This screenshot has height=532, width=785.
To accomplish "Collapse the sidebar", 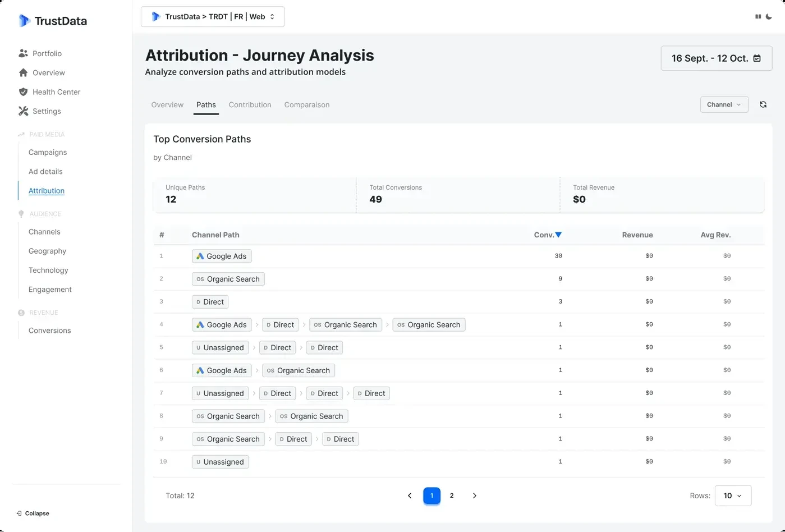I will [33, 513].
